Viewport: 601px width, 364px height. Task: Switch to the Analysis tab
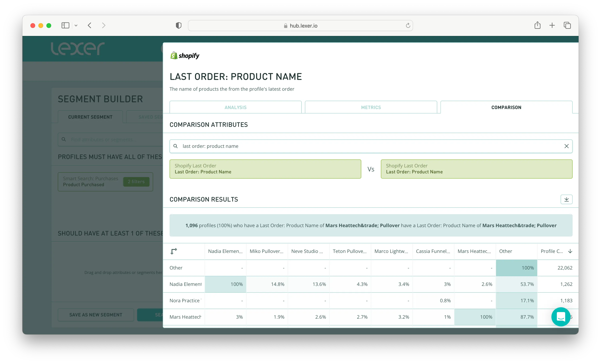[x=235, y=107]
